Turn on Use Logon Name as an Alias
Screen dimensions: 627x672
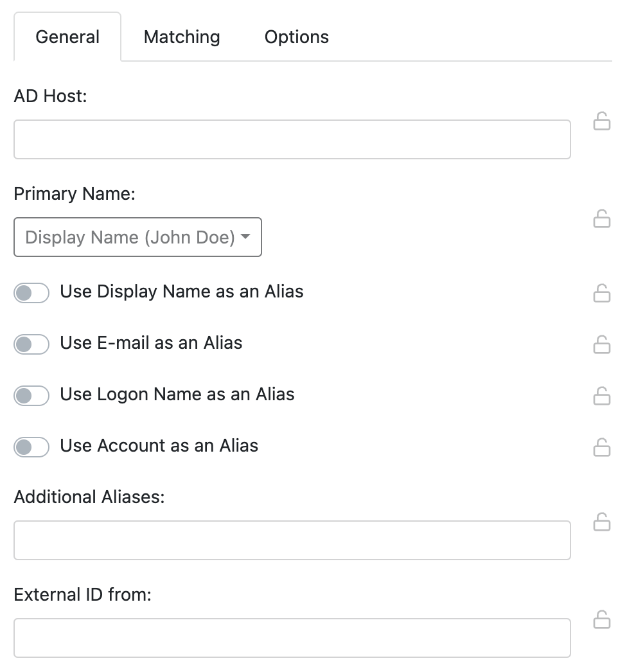[31, 395]
